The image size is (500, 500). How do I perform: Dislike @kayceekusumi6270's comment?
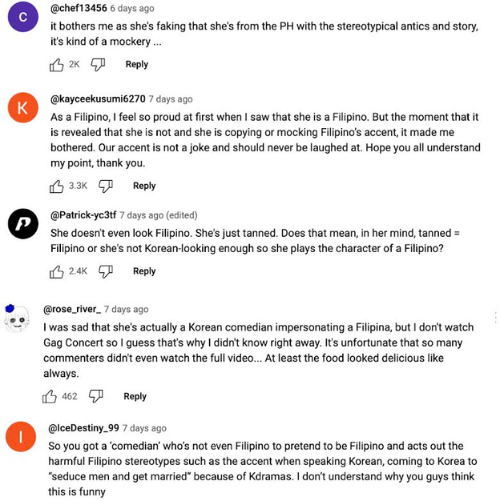[106, 186]
